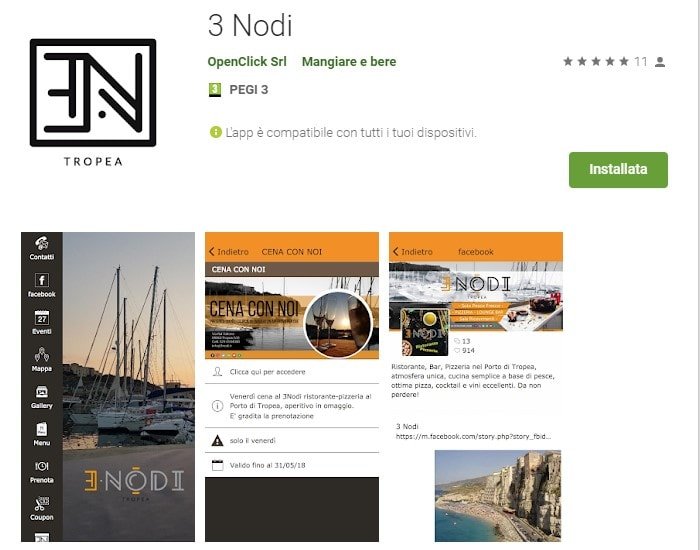Open the OpenClick Srl developer link

pos(247,62)
